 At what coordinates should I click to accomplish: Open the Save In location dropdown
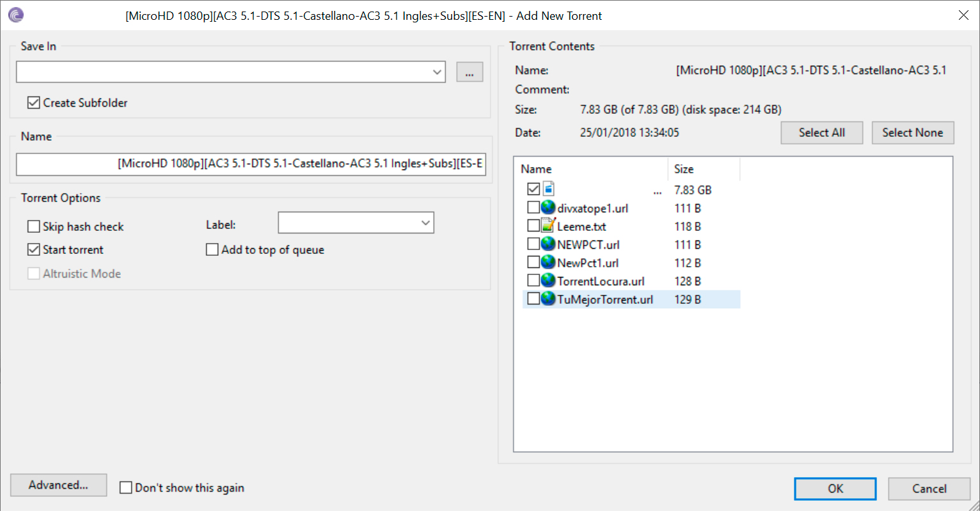pyautogui.click(x=438, y=72)
